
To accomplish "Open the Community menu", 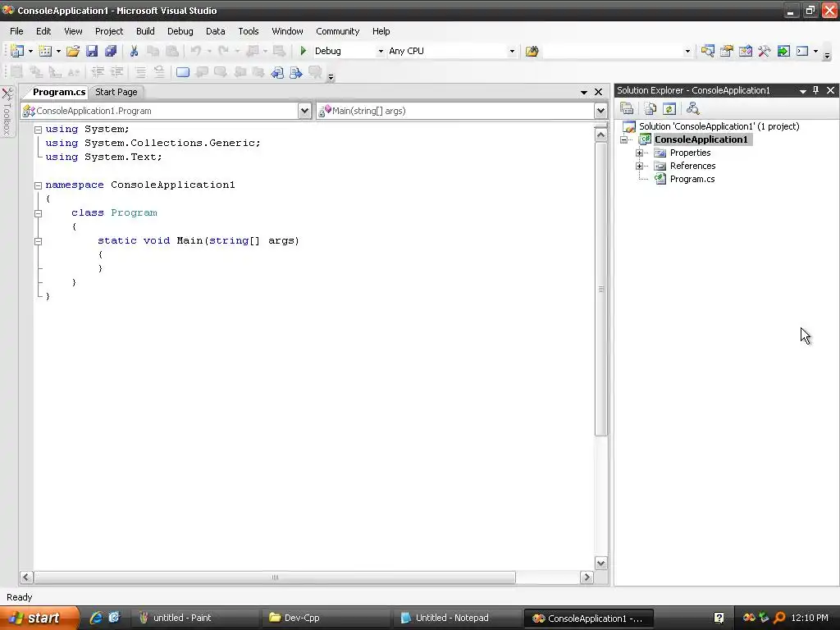I will click(337, 31).
